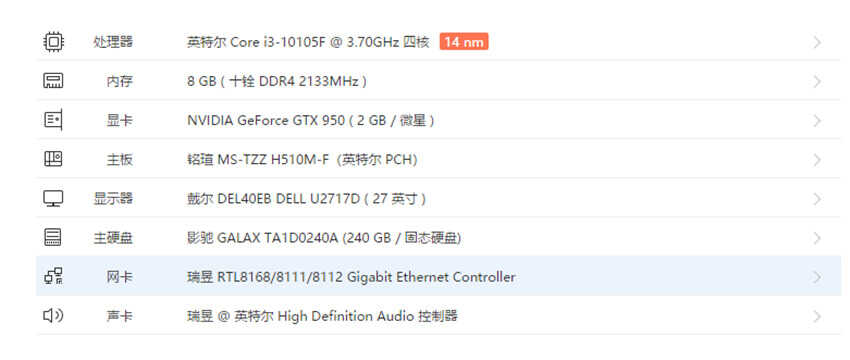Click the monitor display icon
The width and height of the screenshot is (850, 360).
[53, 198]
